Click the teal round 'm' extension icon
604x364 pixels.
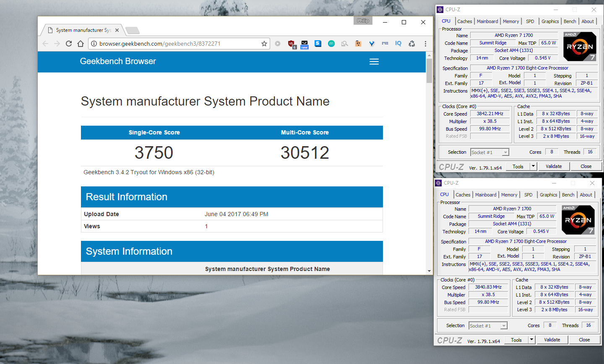(x=331, y=44)
